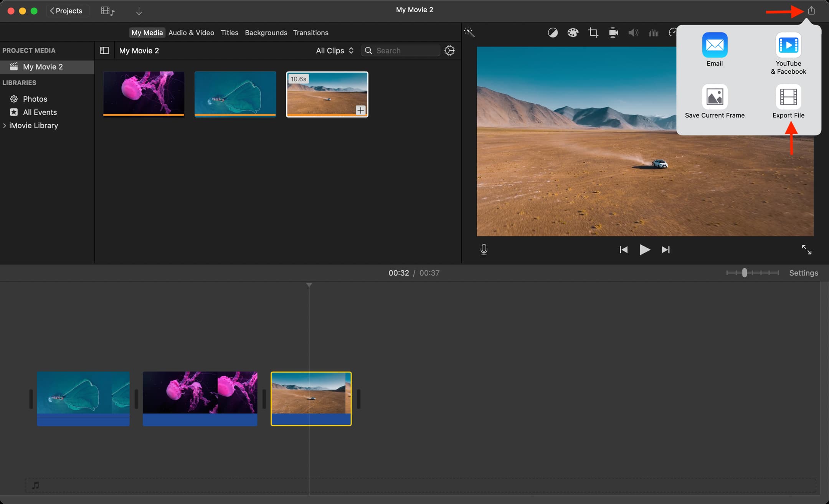Open the color balance tool
This screenshot has height=504, width=829.
pos(553,33)
